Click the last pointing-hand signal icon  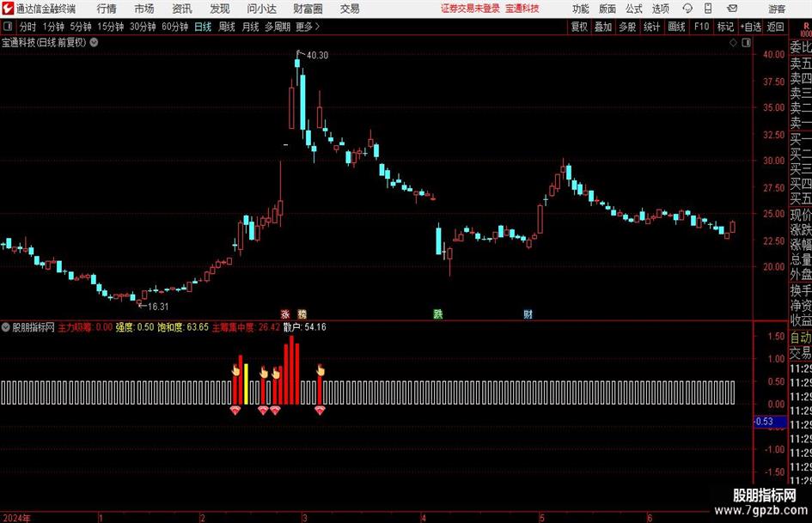(320, 370)
